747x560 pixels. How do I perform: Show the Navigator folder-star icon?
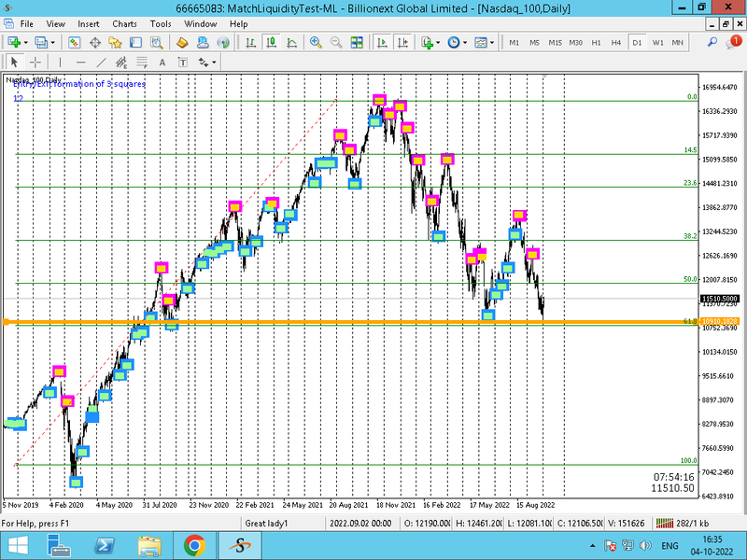click(x=115, y=42)
